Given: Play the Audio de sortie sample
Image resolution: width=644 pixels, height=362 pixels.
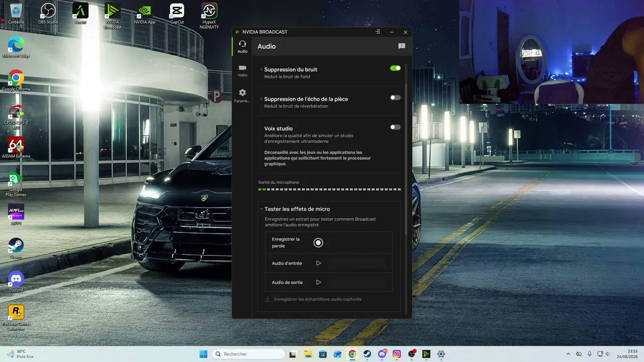Looking at the screenshot, I should pos(318,283).
